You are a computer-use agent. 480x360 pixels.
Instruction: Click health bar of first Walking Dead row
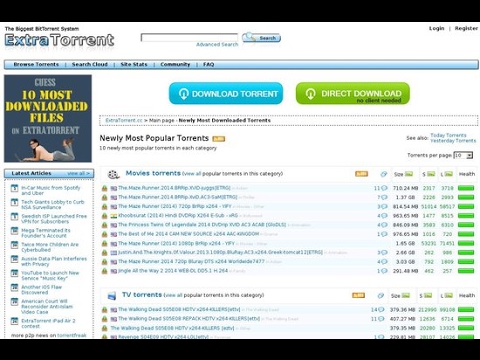[466, 310]
